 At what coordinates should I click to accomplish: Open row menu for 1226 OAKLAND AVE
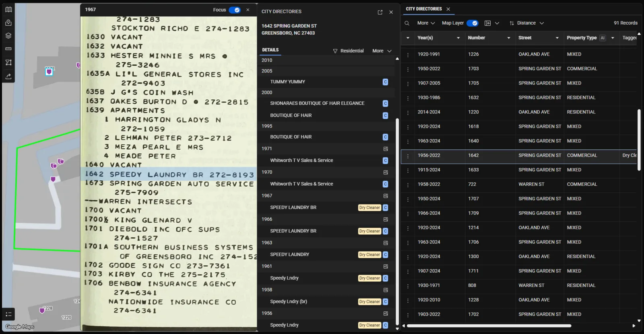pyautogui.click(x=408, y=55)
